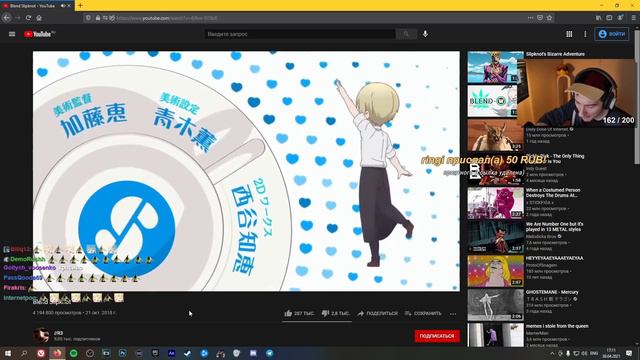640x360 pixels.
Task: Click the red Подписаться subscribe button
Action: click(437, 336)
